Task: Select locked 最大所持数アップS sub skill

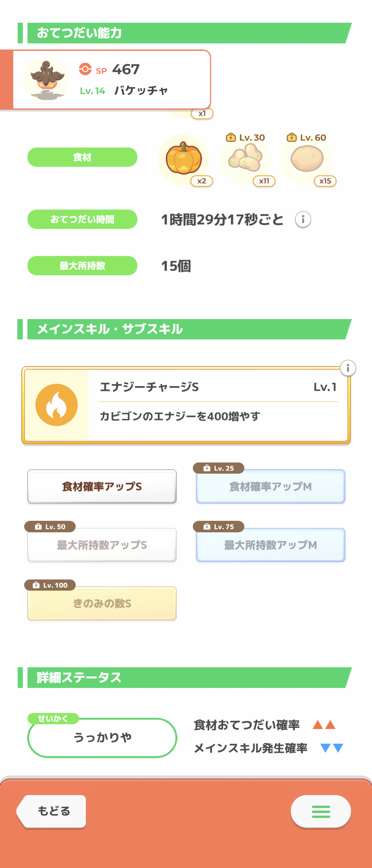Action: click(102, 545)
